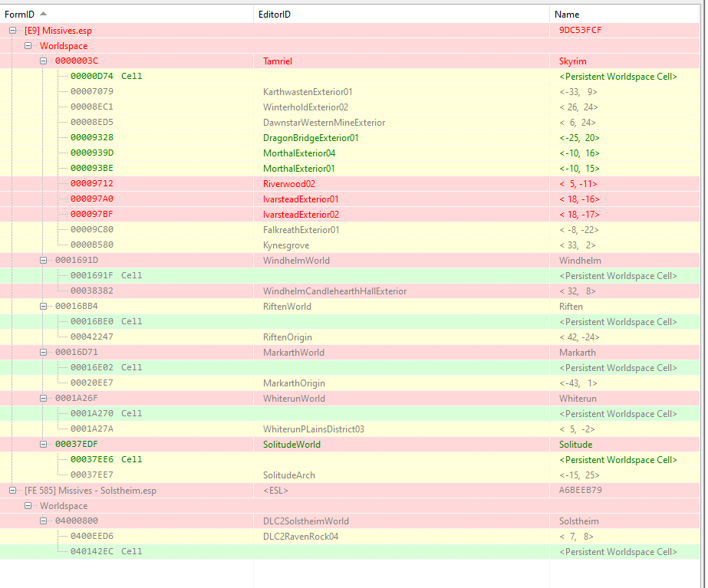Collapse the 00016D71 MarkarthWorld node
708x588 pixels.
tap(44, 353)
